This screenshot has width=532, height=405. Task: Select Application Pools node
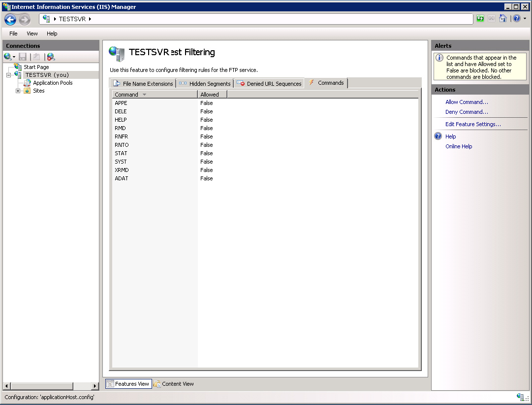pos(53,83)
